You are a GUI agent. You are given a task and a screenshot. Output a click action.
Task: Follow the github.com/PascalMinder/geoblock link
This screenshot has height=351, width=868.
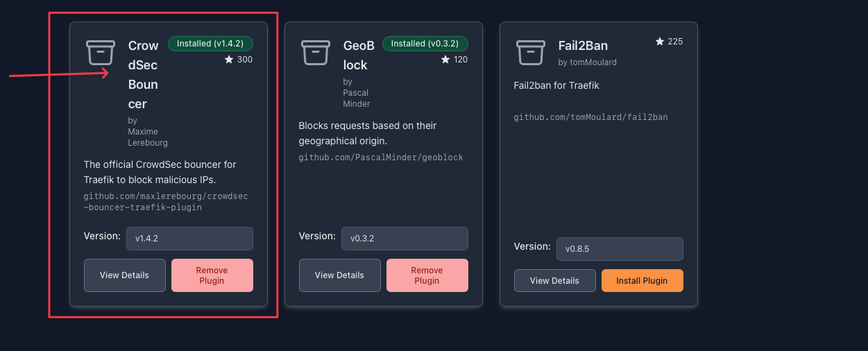pyautogui.click(x=380, y=157)
